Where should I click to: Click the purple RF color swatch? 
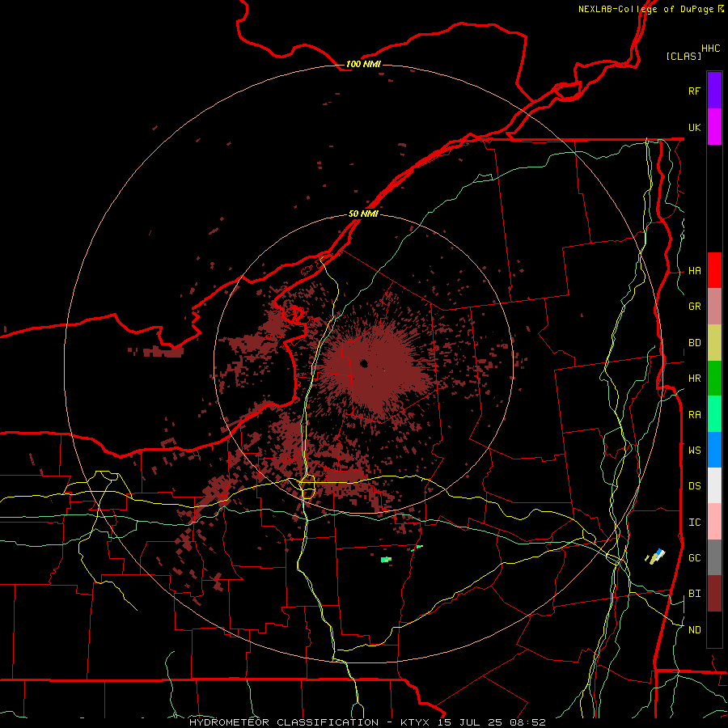[714, 91]
